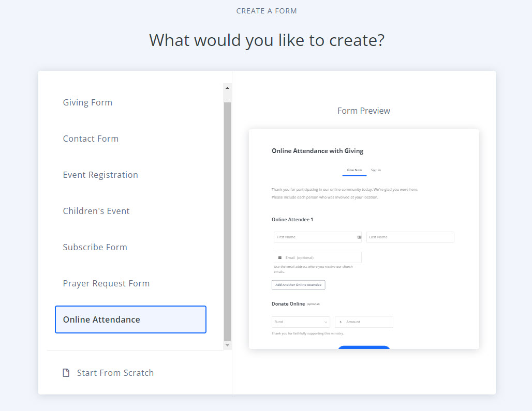Click the blue submit button at form bottom
The height and width of the screenshot is (411, 532).
tap(364, 347)
